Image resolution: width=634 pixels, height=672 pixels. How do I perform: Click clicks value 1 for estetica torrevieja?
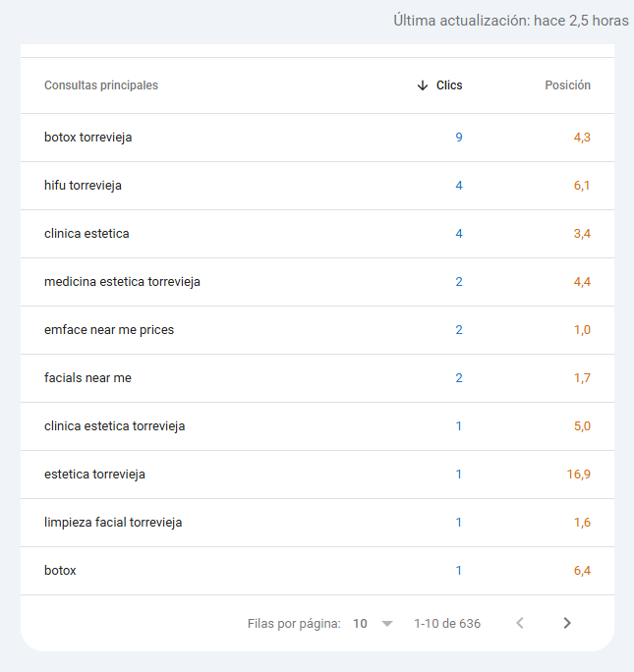click(x=459, y=475)
